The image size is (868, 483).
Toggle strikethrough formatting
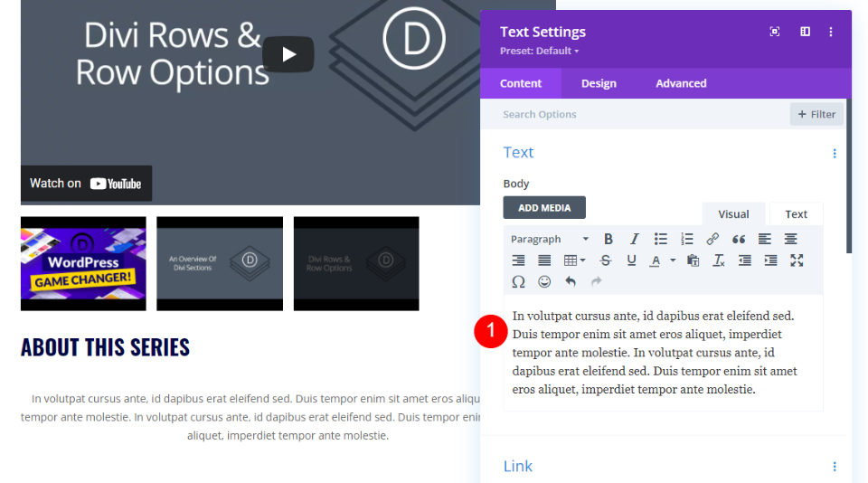pyautogui.click(x=606, y=260)
